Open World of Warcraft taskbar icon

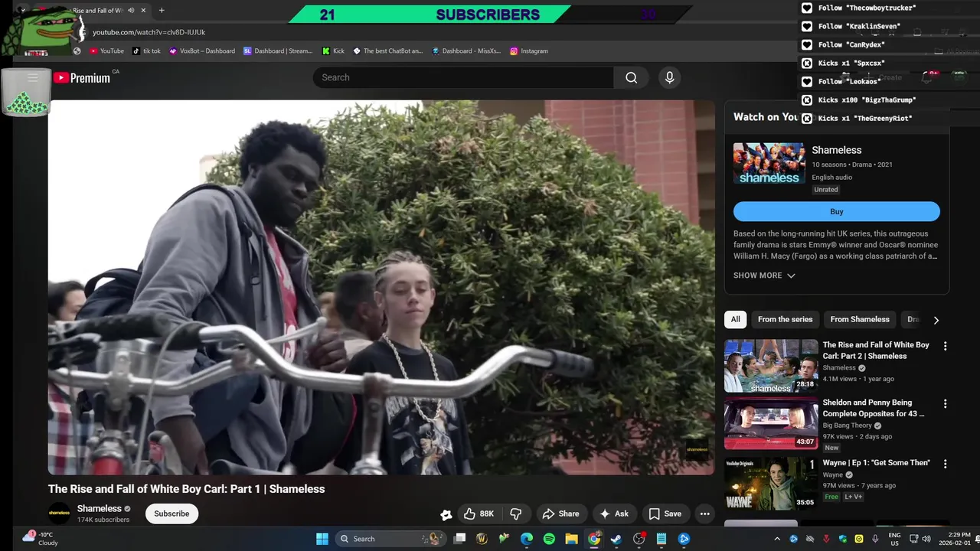(x=482, y=539)
